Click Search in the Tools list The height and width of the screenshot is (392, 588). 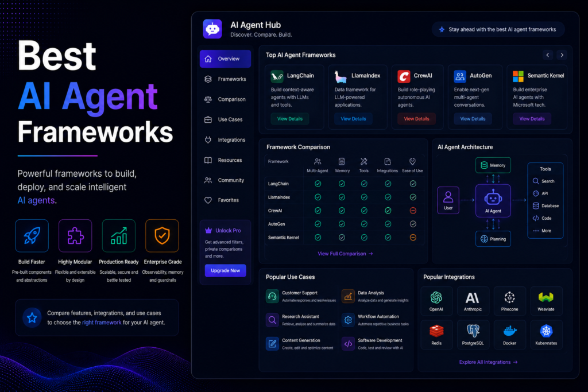[543, 181]
